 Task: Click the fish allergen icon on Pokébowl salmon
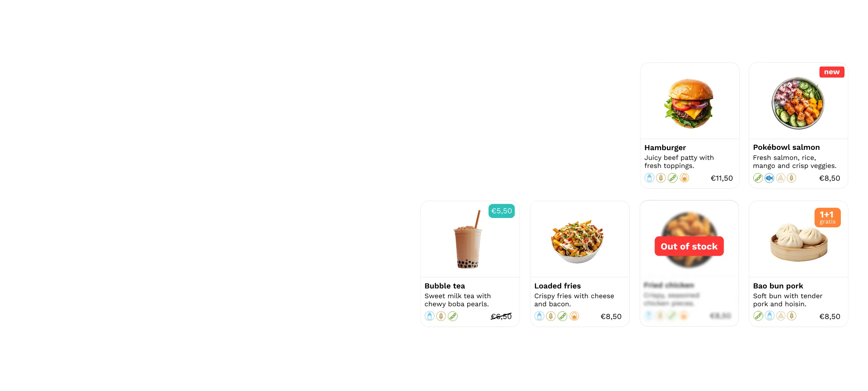(769, 178)
